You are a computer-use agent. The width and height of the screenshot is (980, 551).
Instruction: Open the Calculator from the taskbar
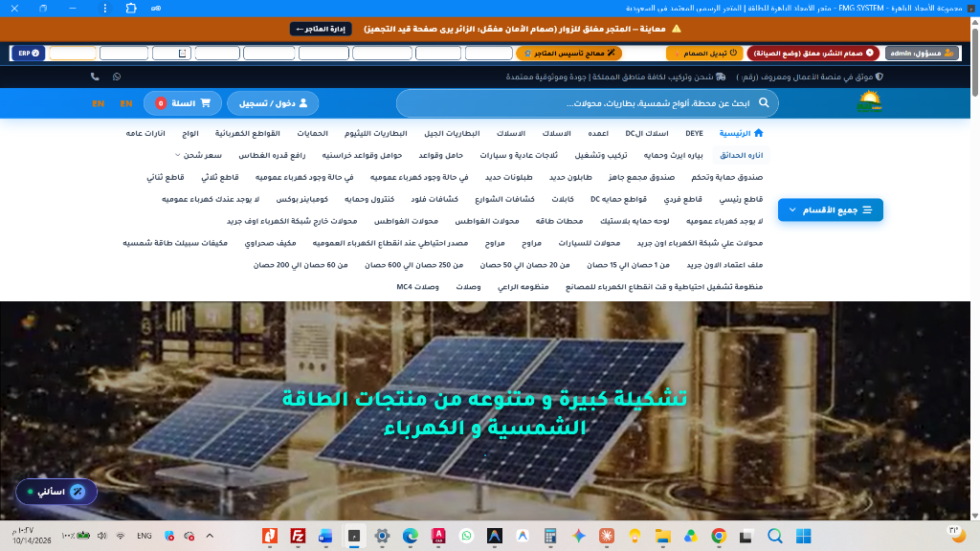[550, 536]
